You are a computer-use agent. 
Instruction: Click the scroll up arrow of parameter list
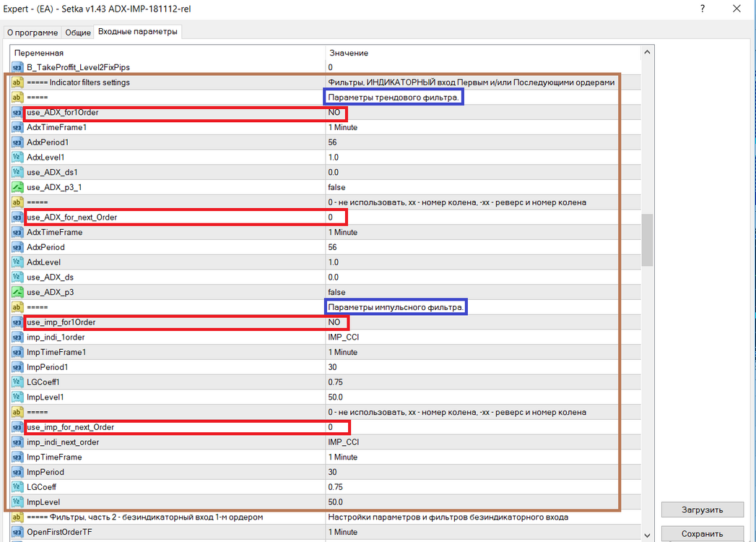coord(647,52)
